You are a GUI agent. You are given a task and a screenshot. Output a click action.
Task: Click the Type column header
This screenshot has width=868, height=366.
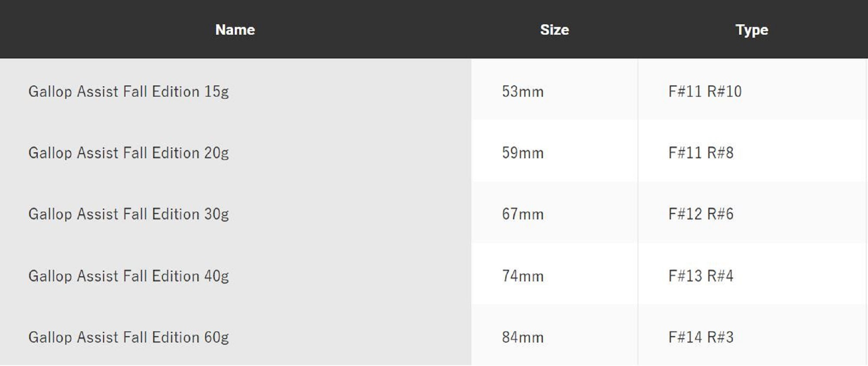pos(752,29)
